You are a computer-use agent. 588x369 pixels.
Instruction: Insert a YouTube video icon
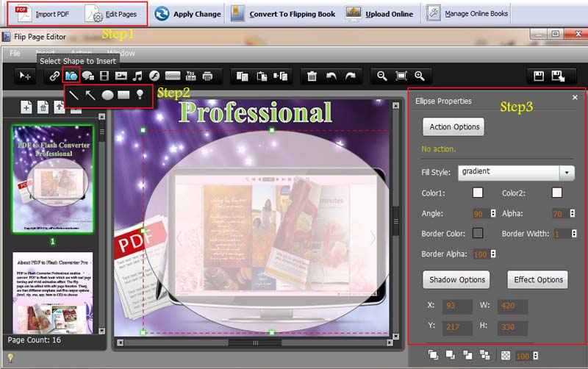pos(191,76)
